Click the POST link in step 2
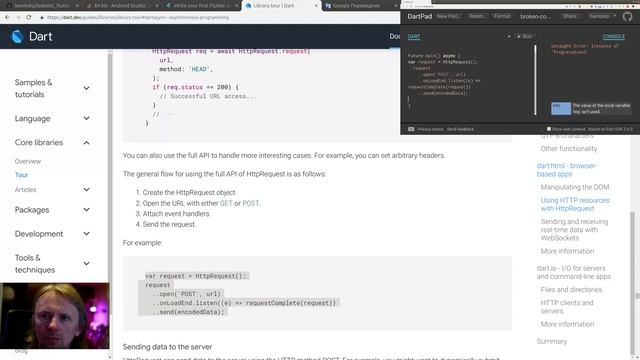 pyautogui.click(x=250, y=203)
